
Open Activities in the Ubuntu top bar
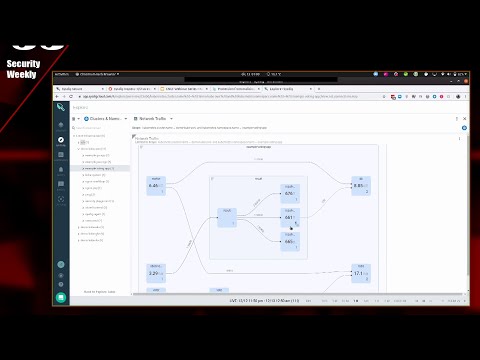[61, 74]
